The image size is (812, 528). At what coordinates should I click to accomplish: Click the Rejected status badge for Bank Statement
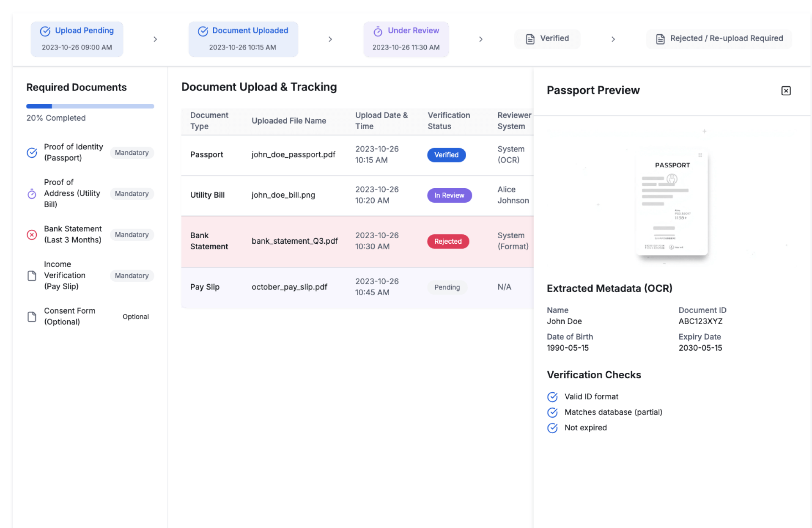pos(448,242)
